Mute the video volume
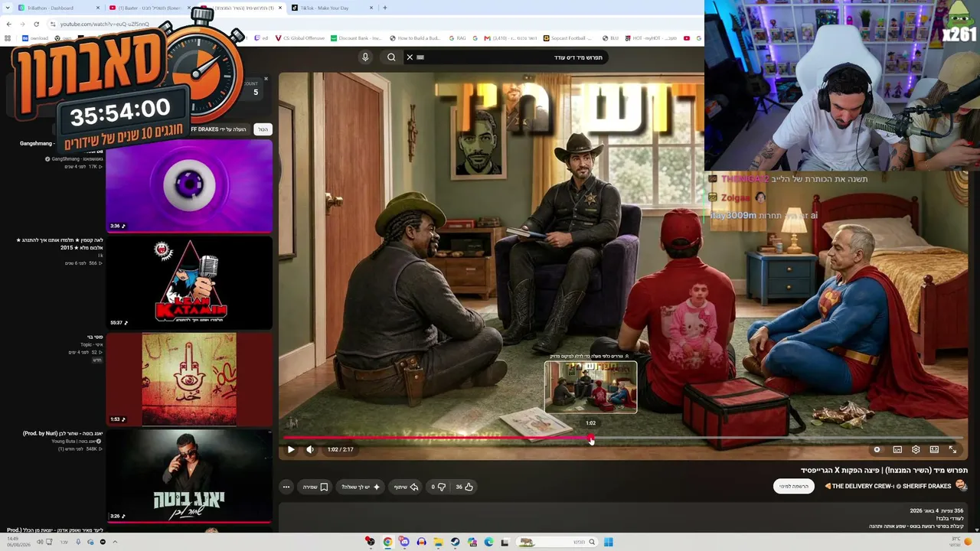980x551 pixels. coord(310,449)
